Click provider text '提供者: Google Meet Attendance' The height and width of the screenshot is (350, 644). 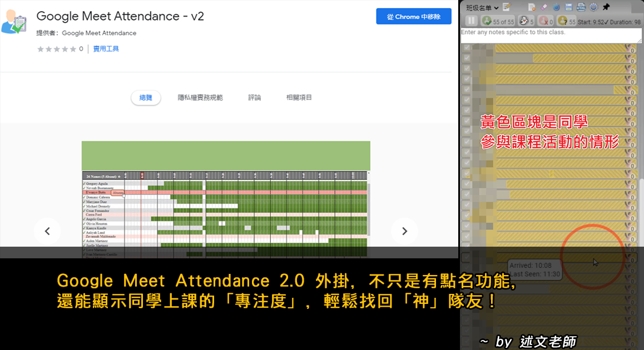86,33
